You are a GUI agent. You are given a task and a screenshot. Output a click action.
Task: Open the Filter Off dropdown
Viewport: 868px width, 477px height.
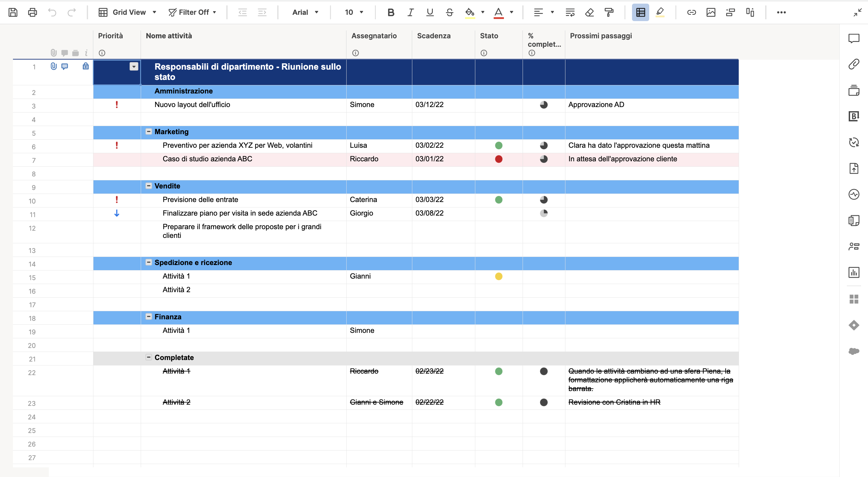pyautogui.click(x=192, y=12)
